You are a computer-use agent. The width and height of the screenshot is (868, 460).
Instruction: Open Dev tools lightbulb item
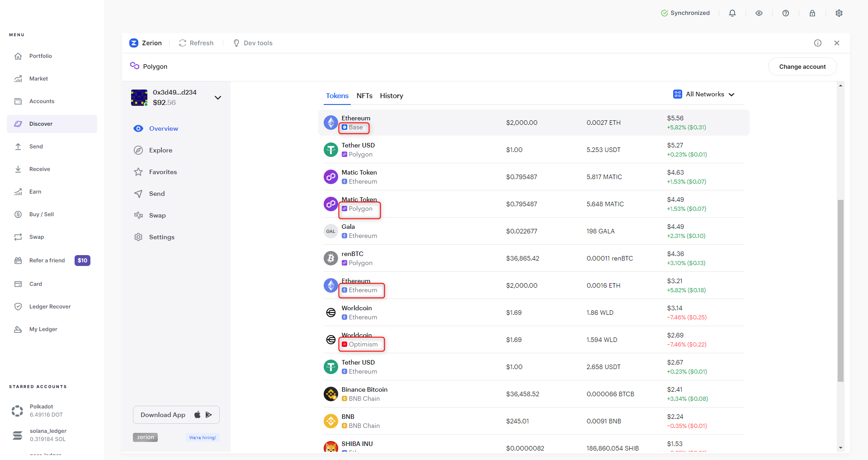(253, 43)
